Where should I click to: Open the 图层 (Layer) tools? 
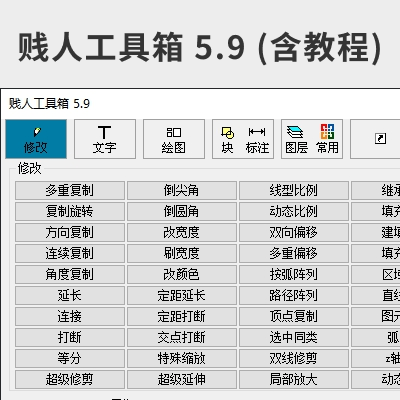(x=296, y=139)
